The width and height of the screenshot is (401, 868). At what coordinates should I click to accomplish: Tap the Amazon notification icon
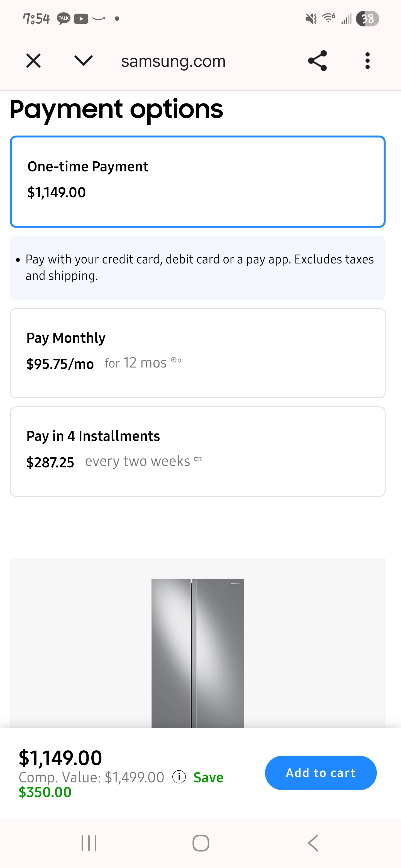point(99,19)
